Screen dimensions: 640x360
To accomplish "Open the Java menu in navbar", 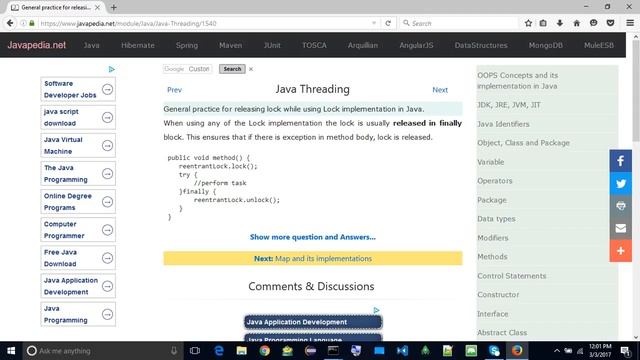I will (x=91, y=45).
